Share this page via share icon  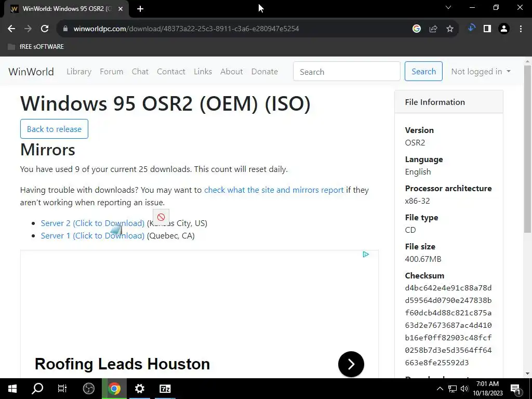(433, 29)
